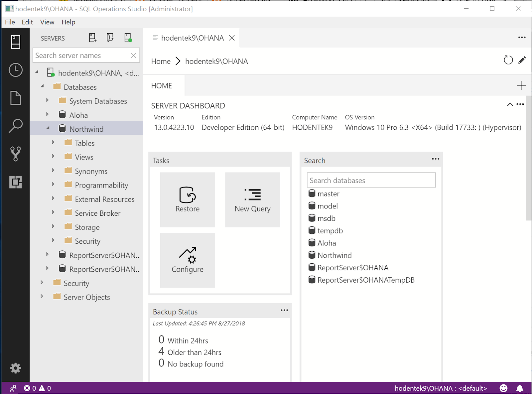Viewport: 532px width, 394px height.
Task: Open the Servers view in the activity bar
Action: tap(15, 42)
